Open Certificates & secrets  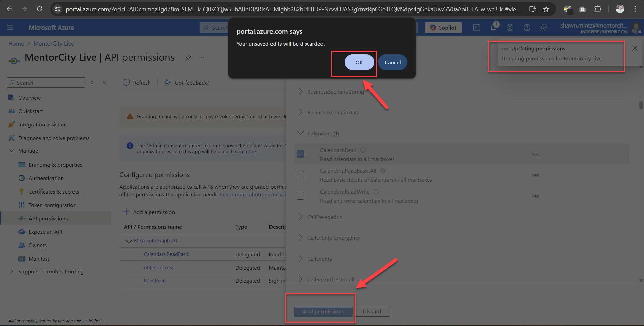pyautogui.click(x=54, y=192)
